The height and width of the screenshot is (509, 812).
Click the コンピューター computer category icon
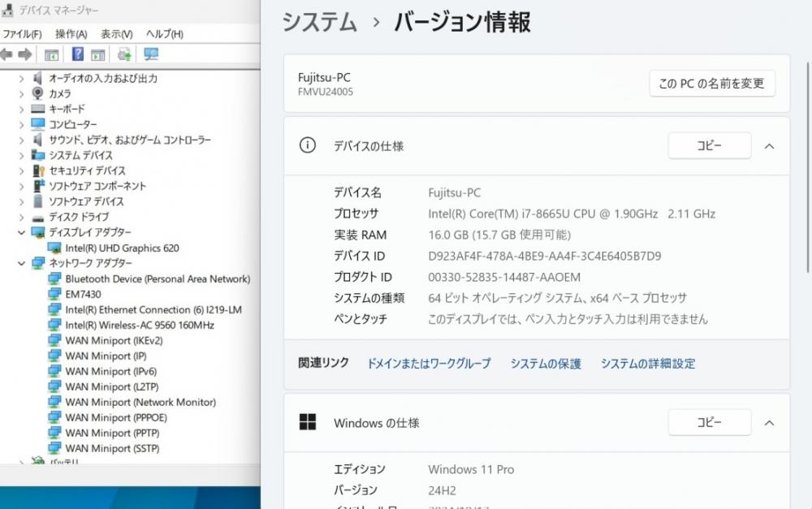[x=38, y=124]
